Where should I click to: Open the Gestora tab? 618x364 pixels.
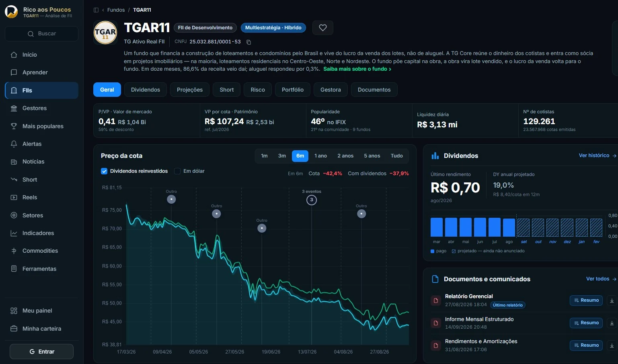[331, 90]
